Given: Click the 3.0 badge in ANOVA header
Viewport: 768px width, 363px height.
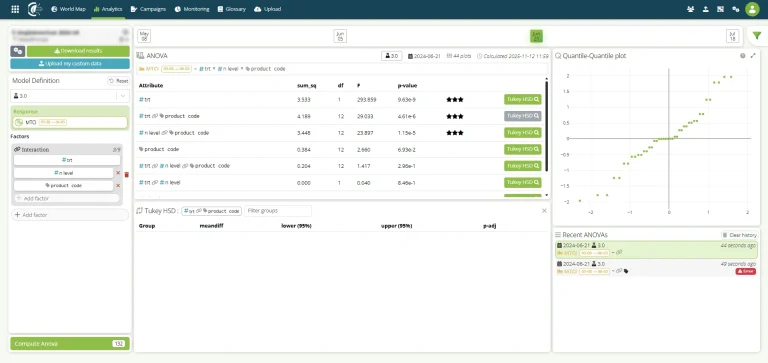Looking at the screenshot, I should pyautogui.click(x=392, y=56).
